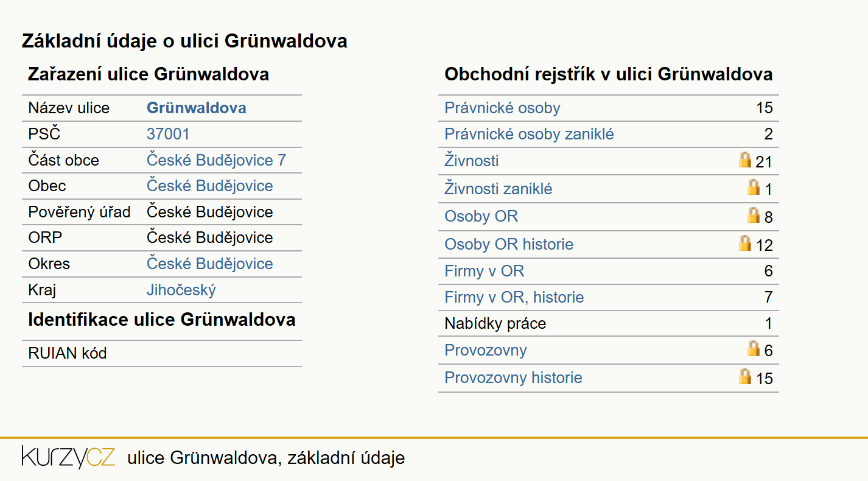Open Firmy v OR, historie link
This screenshot has height=481, width=868.
click(514, 297)
